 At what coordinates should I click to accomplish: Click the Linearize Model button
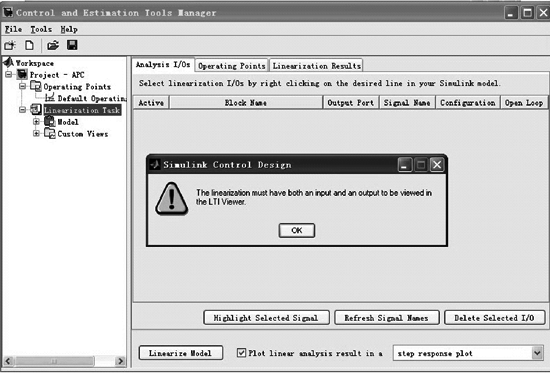point(181,353)
